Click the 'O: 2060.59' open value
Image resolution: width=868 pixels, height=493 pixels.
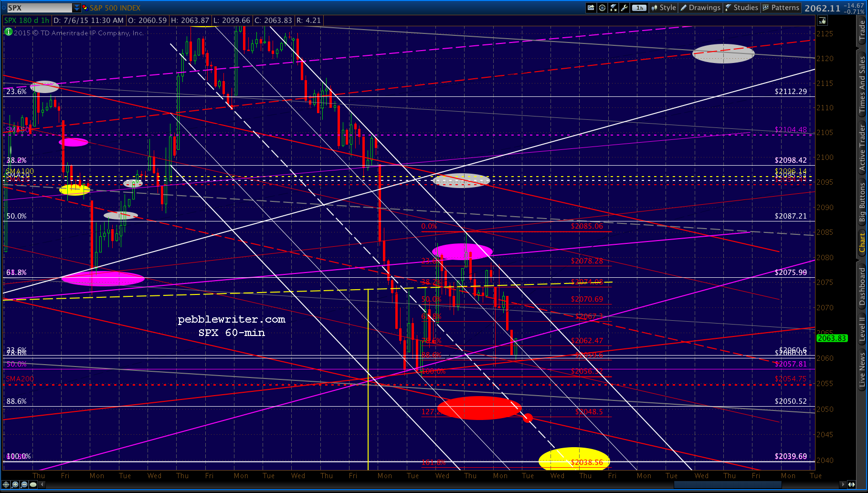pyautogui.click(x=147, y=20)
